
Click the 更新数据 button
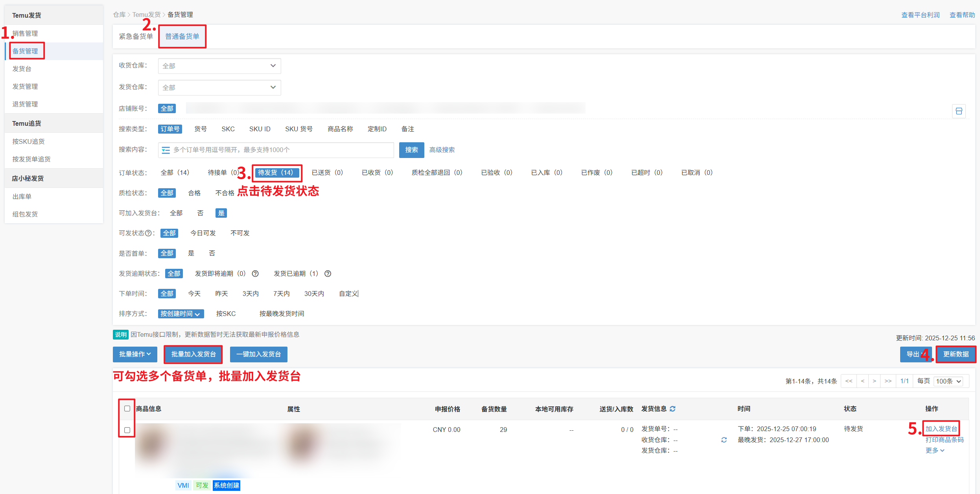[x=955, y=354]
